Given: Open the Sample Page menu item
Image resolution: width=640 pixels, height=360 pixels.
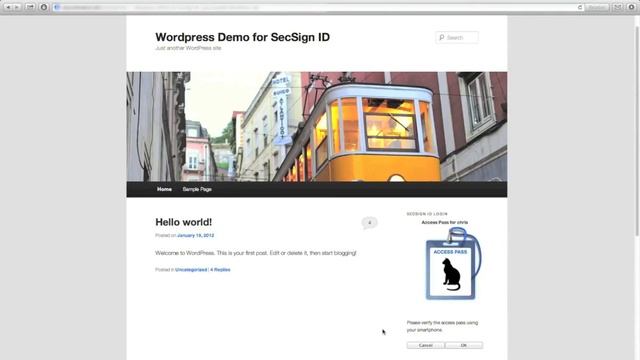Looking at the screenshot, I should tap(197, 189).
